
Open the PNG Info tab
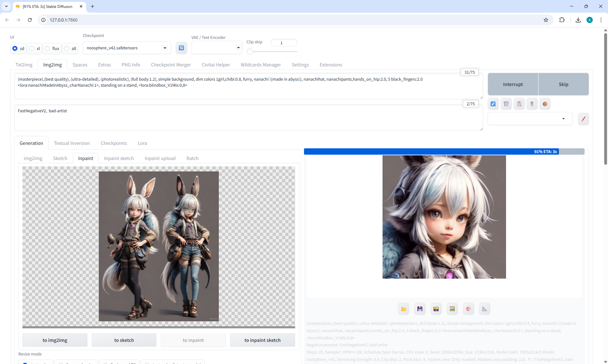point(131,65)
